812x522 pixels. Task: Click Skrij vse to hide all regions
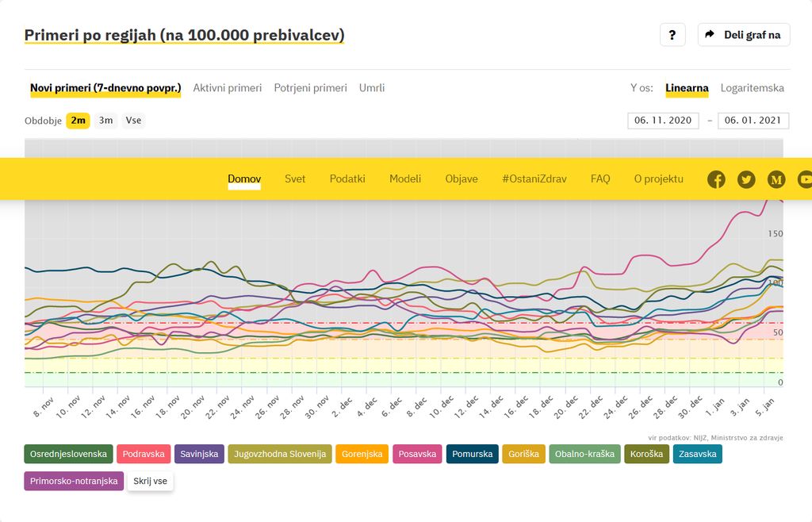150,481
